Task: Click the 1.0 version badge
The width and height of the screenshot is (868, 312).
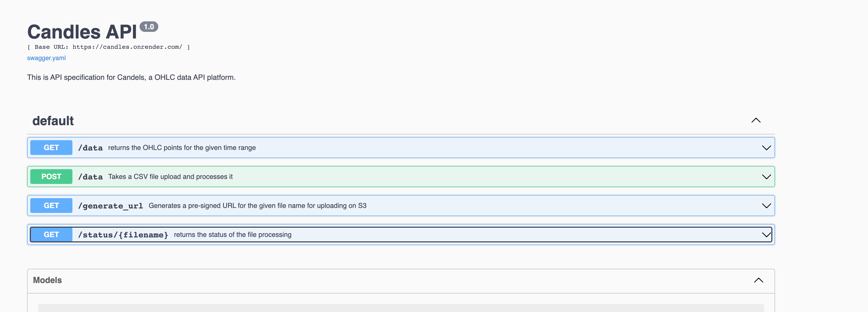Action: pos(149,27)
